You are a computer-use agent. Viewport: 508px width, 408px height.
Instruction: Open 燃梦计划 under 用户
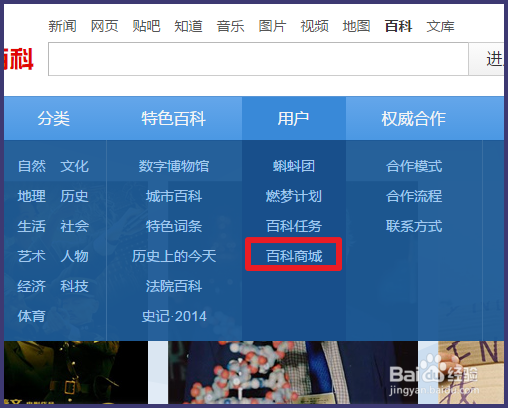tap(294, 196)
